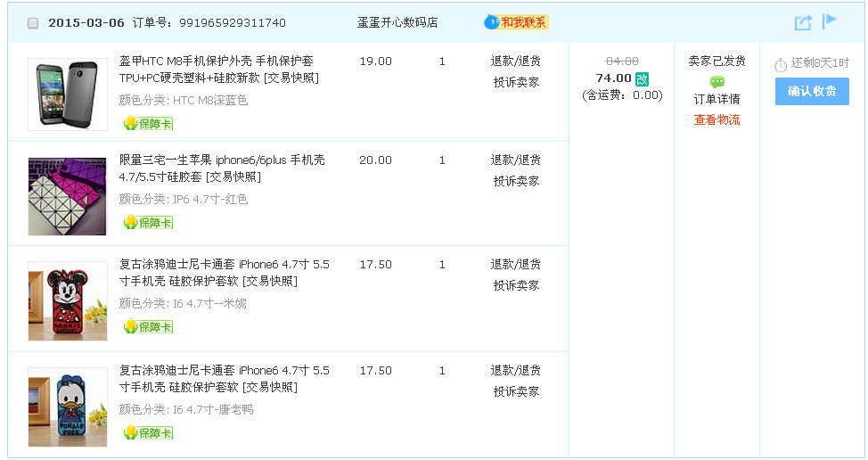Open 限量三宅一生苹果 iphone6 product title
This screenshot has height=460, width=868.
(x=222, y=168)
